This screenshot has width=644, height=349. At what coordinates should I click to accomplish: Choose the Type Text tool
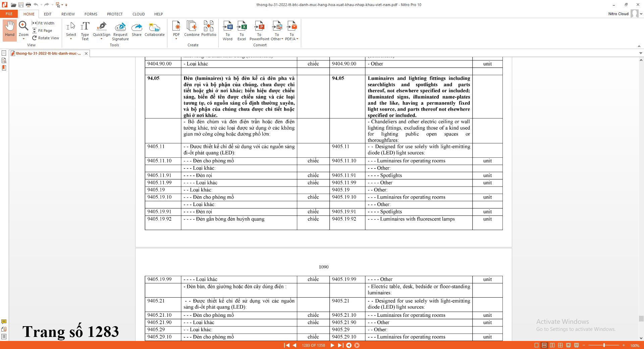85,31
